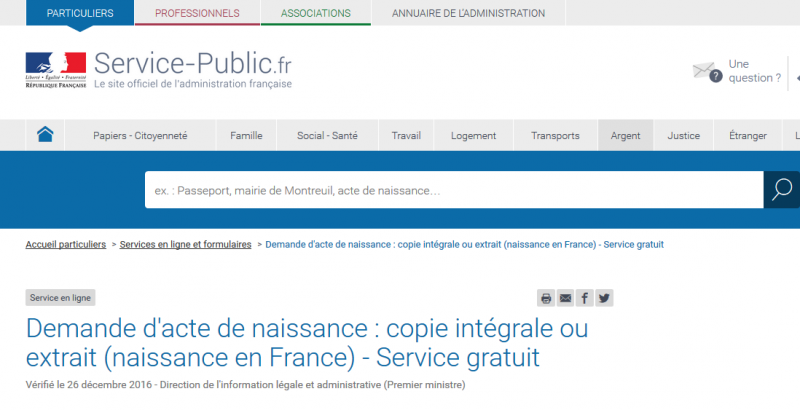Click the magnifying glass search button
The image size is (800, 410).
781,190
